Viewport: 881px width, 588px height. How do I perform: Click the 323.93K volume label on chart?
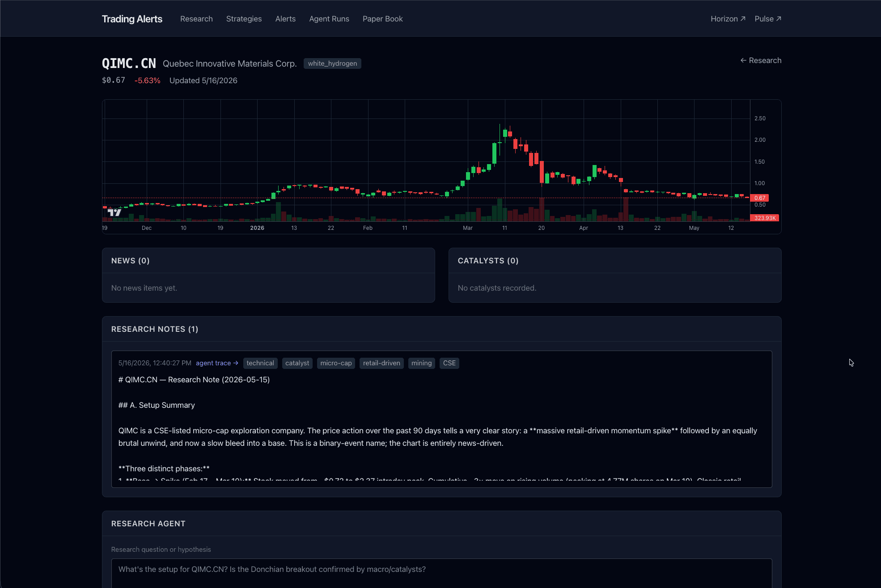click(765, 218)
